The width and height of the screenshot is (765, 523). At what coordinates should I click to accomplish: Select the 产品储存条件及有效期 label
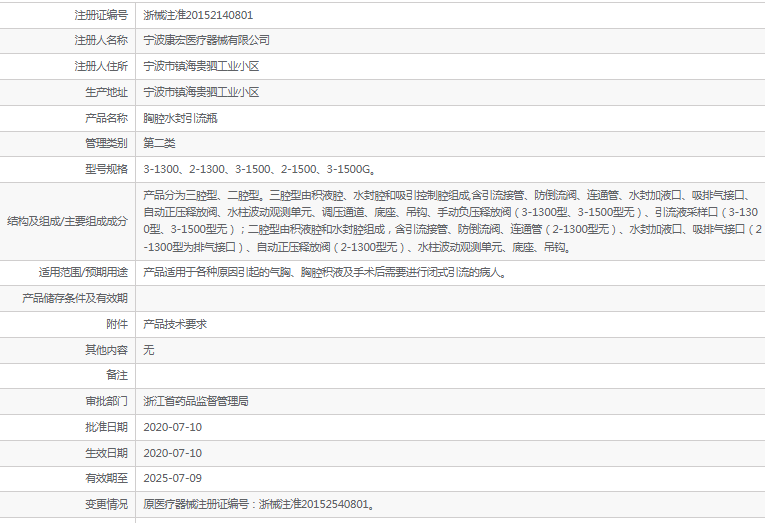(75, 298)
